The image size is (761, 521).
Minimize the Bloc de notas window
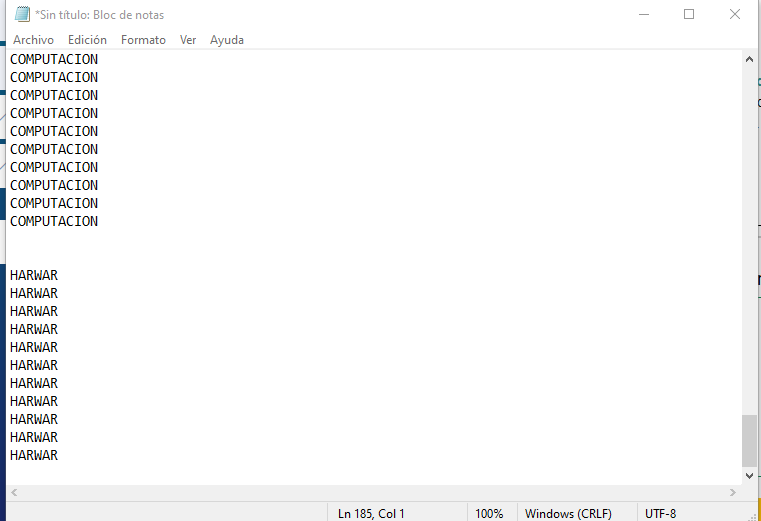pyautogui.click(x=644, y=15)
